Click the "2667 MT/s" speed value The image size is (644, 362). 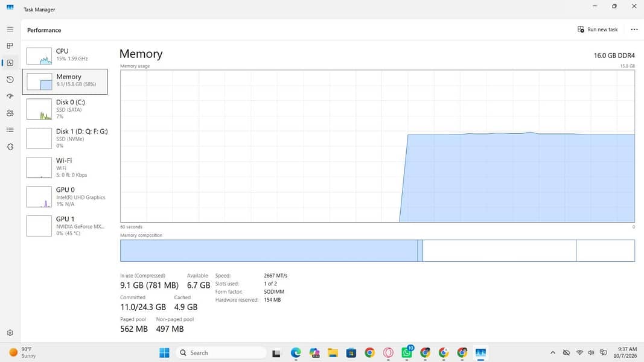[x=276, y=276]
